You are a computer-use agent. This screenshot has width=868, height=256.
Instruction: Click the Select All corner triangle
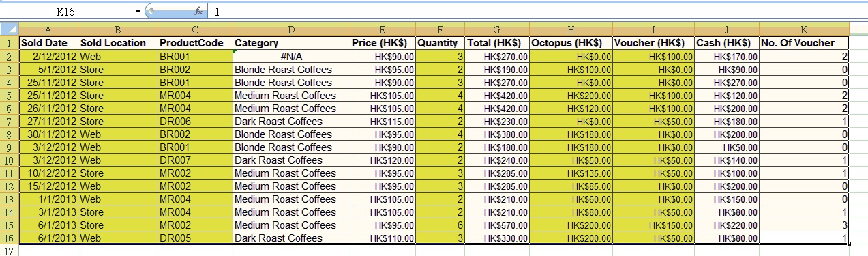[x=10, y=29]
